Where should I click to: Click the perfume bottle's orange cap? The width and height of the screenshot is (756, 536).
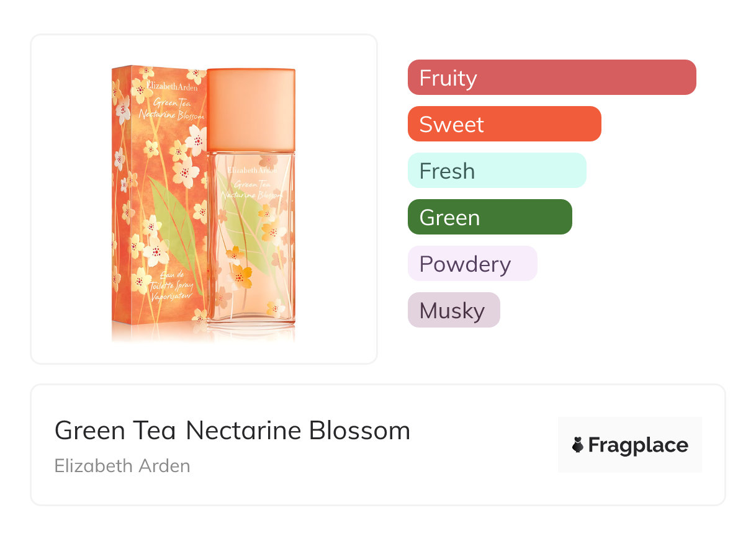(x=251, y=110)
